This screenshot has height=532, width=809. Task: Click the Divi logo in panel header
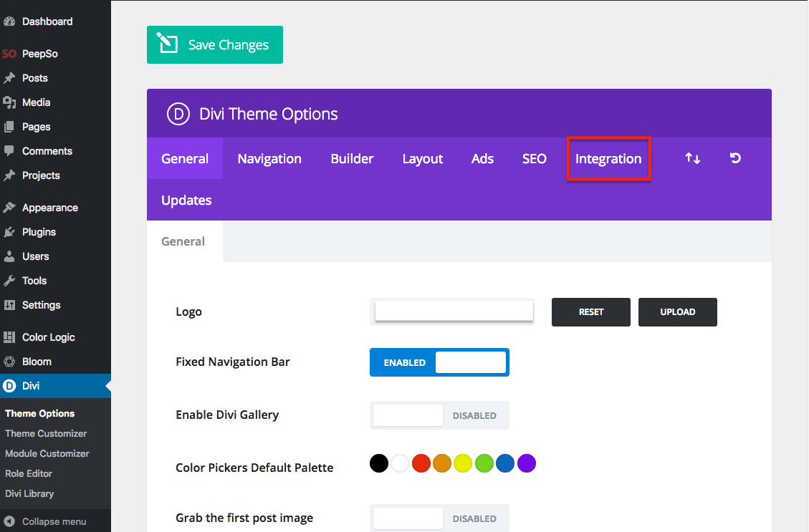[x=178, y=113]
